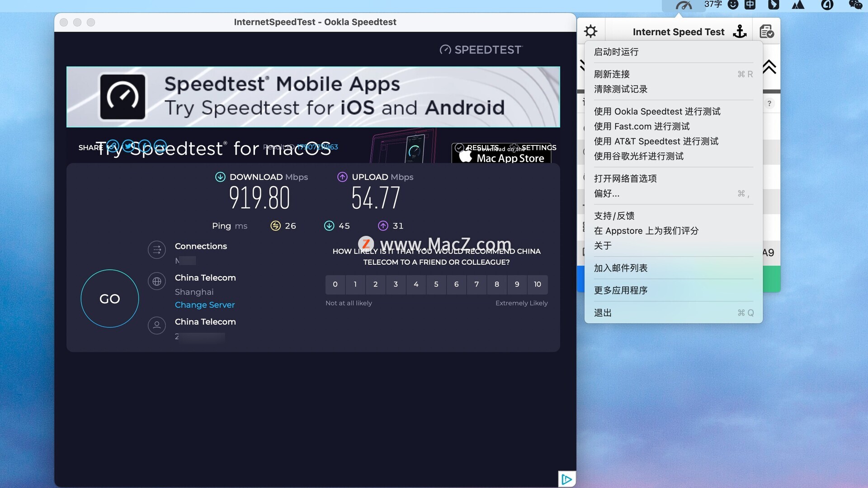Screen dimensions: 868x488
Task: Open 偏好... preferences entry
Action: coord(673,193)
